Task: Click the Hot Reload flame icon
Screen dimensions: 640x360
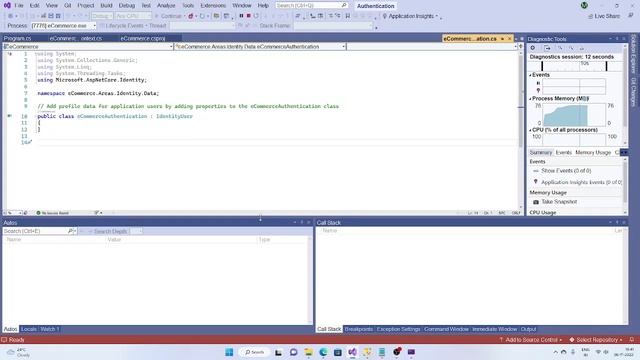Action: [x=191, y=16]
